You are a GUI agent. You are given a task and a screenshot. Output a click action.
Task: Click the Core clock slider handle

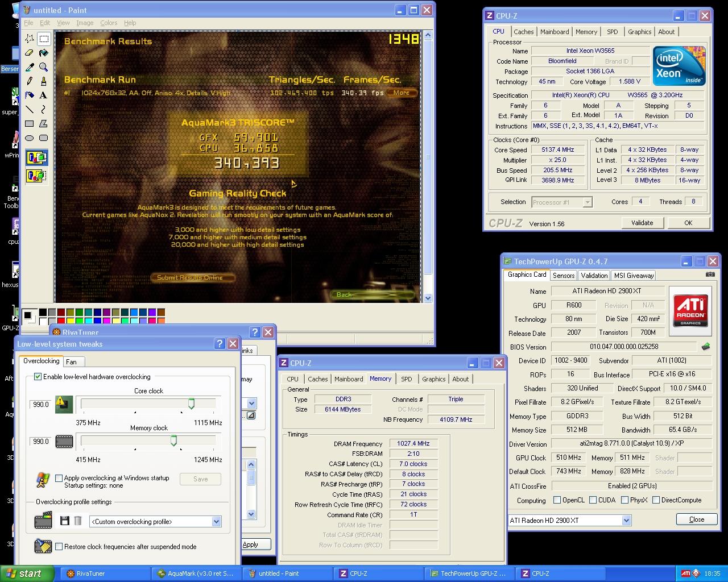[x=192, y=404]
